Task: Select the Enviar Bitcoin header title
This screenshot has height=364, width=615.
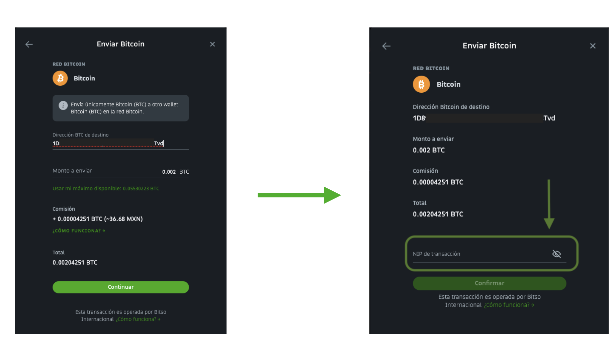Action: click(x=120, y=44)
